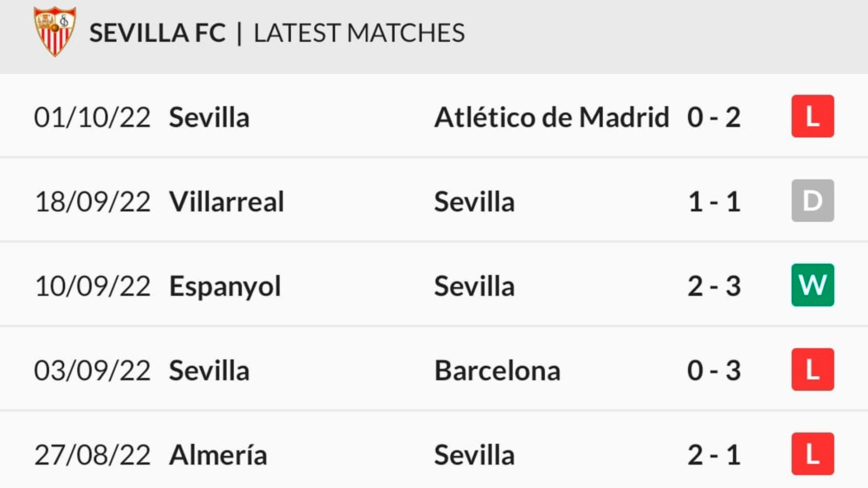The width and height of the screenshot is (868, 488).
Task: Open the Atlético de Madrid team link
Action: pyautogui.click(x=552, y=117)
